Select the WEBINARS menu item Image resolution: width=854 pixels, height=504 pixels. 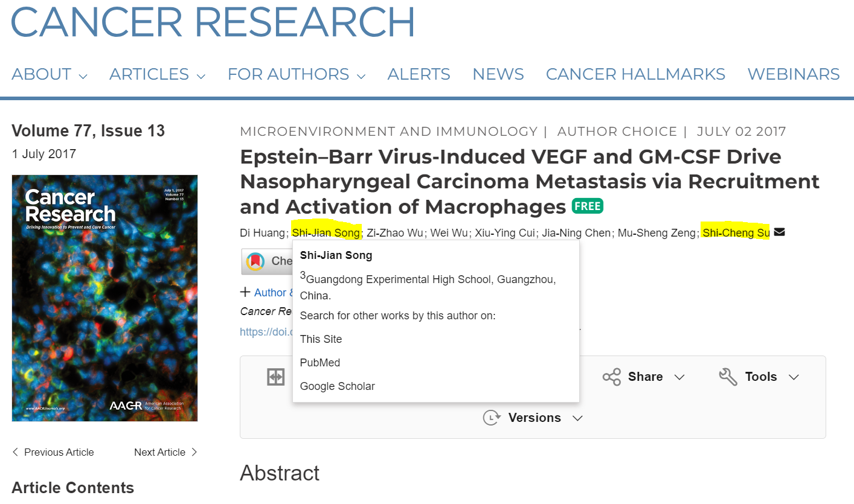click(x=793, y=74)
